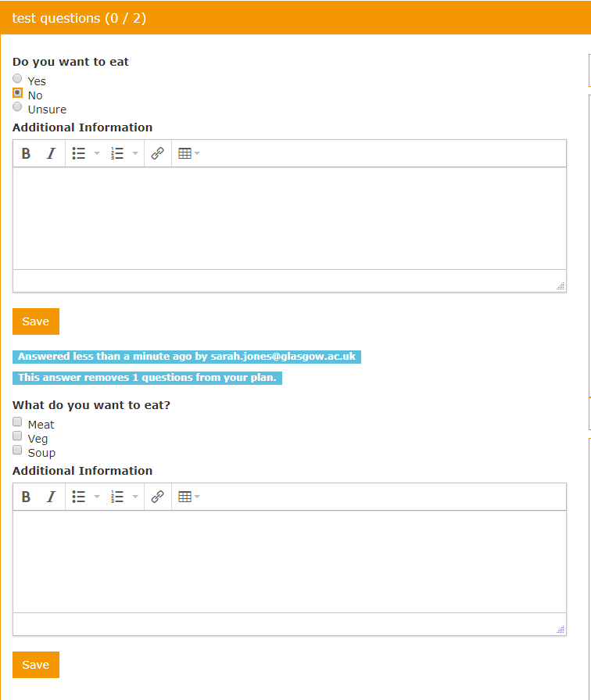
Task: Insert numbered list in the second editor toolbar
Action: tap(117, 497)
